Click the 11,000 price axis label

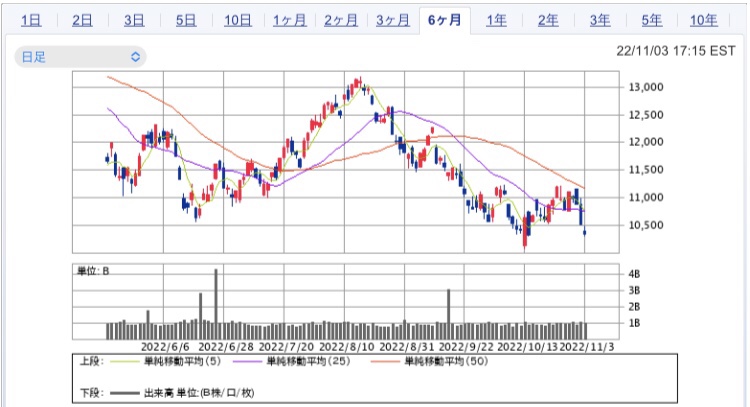pyautogui.click(x=646, y=198)
